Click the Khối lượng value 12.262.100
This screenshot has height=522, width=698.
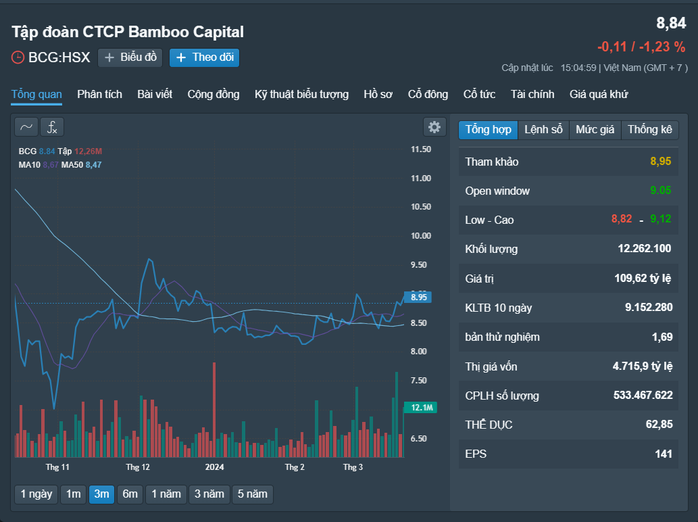coord(644,248)
